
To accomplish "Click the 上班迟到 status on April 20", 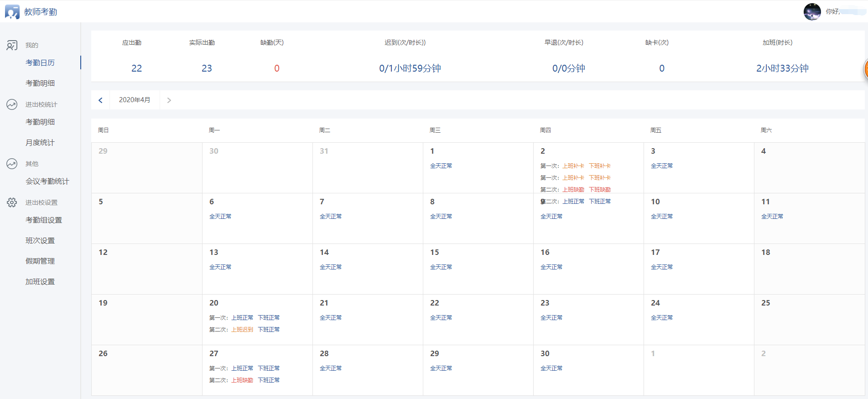I will pyautogui.click(x=242, y=330).
